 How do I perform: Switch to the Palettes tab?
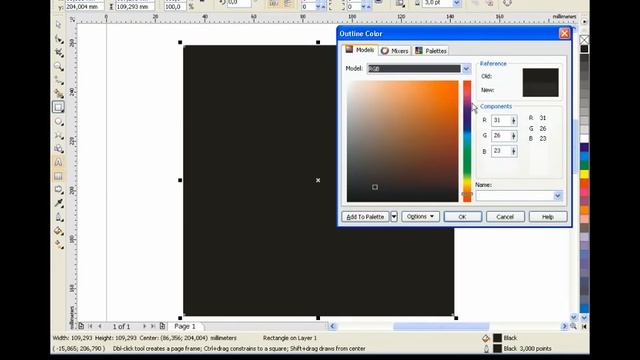click(x=431, y=51)
